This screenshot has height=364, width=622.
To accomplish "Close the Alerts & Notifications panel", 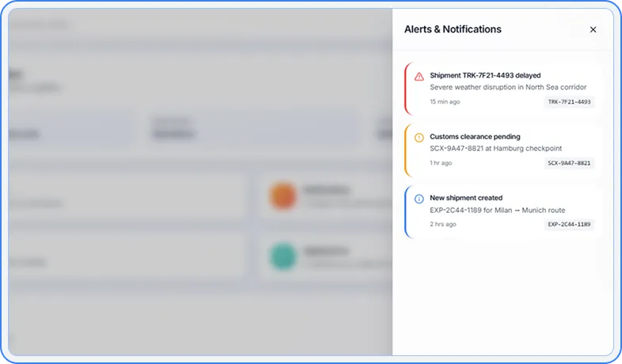I will pos(593,30).
